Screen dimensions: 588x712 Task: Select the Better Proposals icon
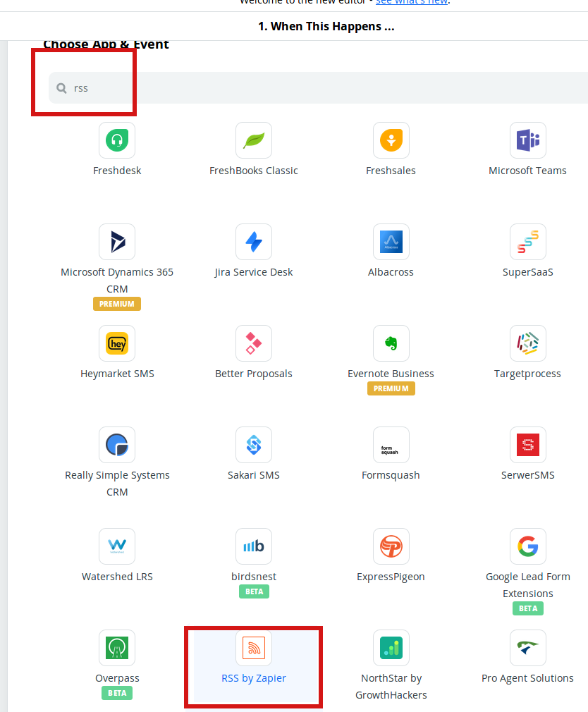(254, 343)
